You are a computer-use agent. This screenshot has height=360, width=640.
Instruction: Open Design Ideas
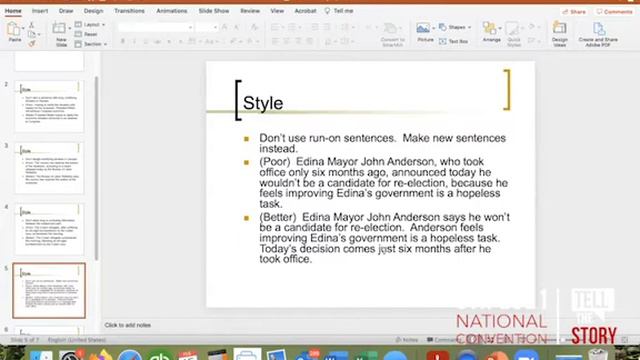560,34
